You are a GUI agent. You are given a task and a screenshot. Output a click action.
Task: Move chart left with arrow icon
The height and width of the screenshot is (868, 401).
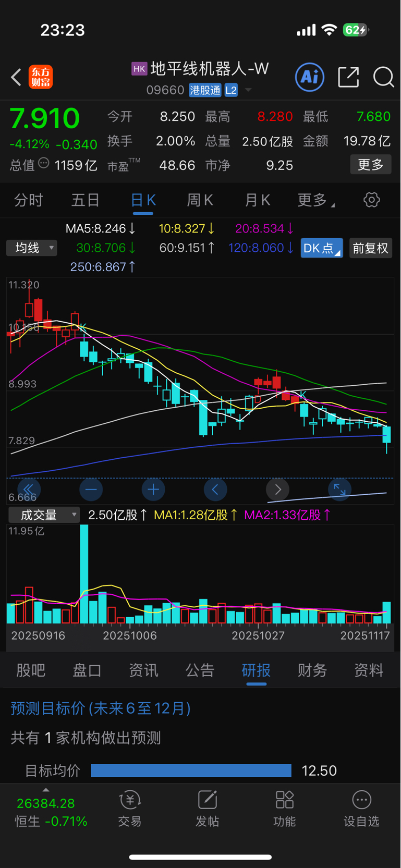click(x=215, y=490)
